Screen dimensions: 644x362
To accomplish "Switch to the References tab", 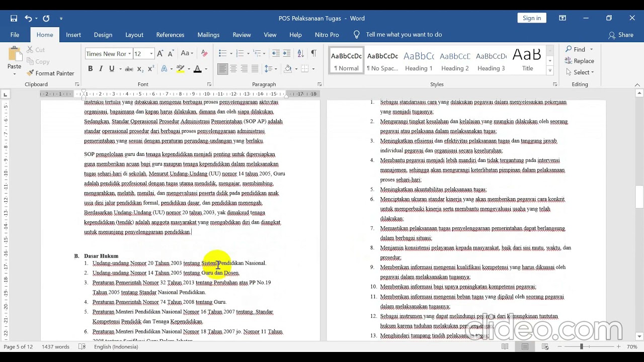I will point(170,35).
